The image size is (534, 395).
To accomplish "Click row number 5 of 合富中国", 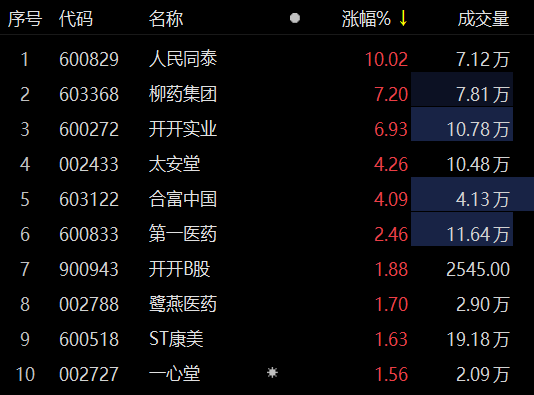I will pos(25,200).
